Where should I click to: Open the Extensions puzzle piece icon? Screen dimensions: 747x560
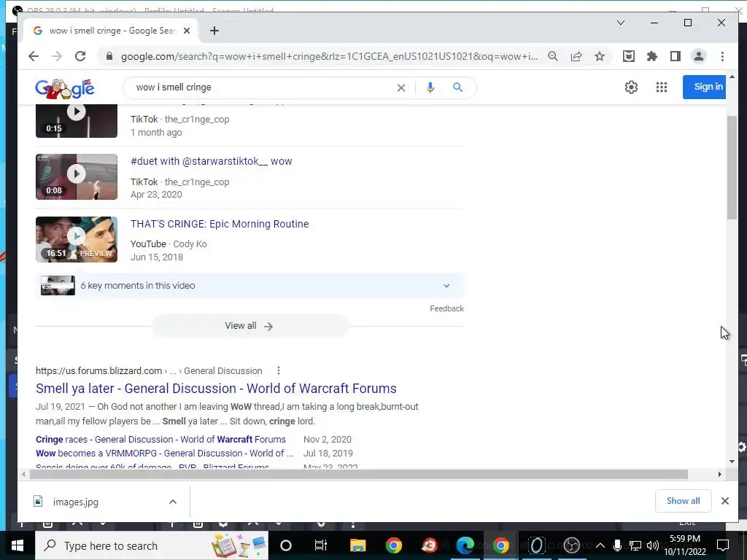[651, 56]
